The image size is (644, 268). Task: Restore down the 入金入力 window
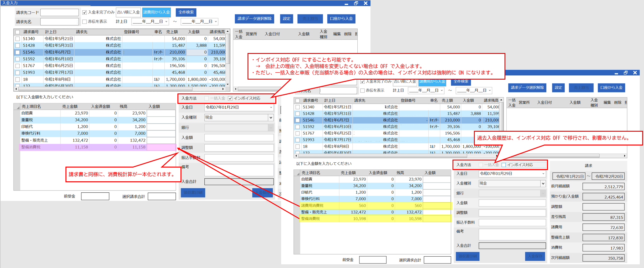pos(356,3)
